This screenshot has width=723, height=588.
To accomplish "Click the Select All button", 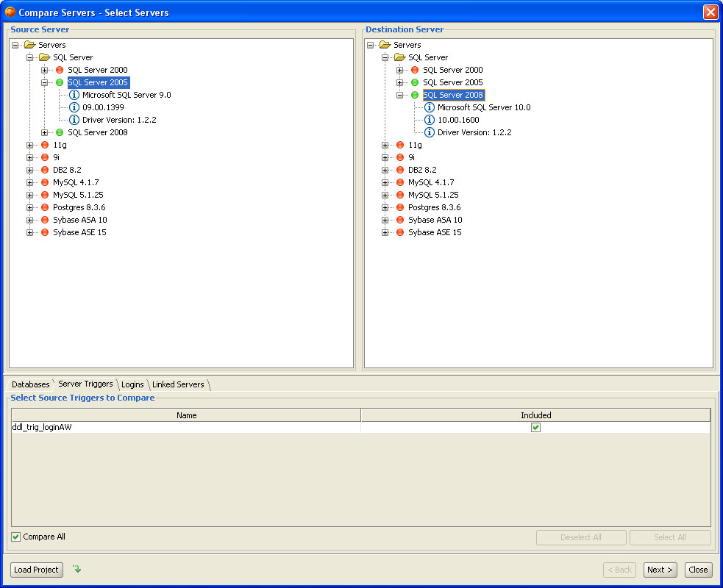I will pos(670,537).
